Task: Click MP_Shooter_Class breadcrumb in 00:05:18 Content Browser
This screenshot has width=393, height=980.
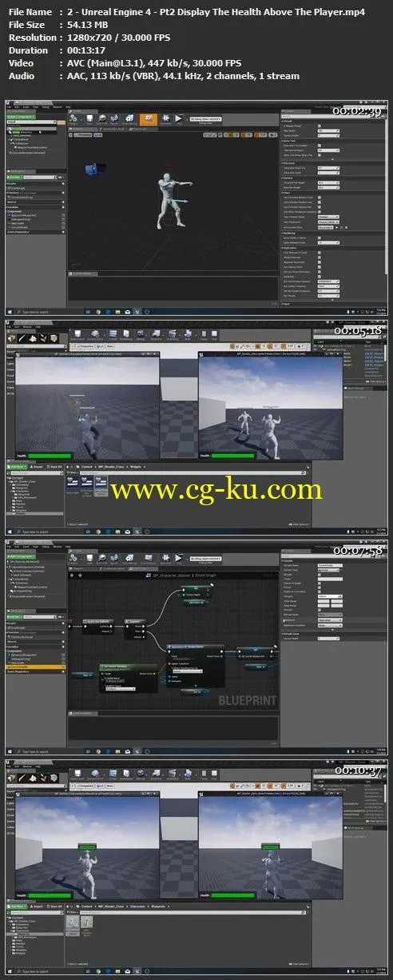Action: click(112, 467)
